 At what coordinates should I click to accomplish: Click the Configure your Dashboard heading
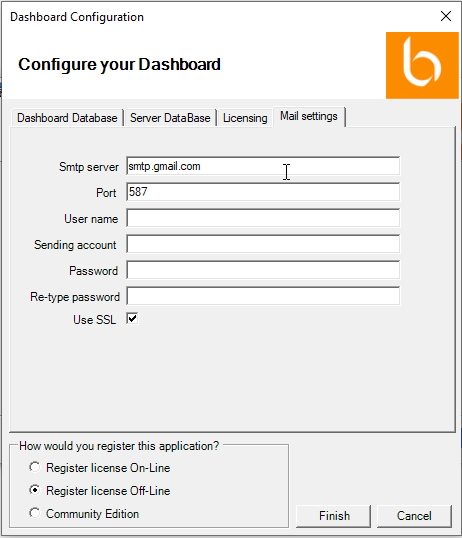119,65
